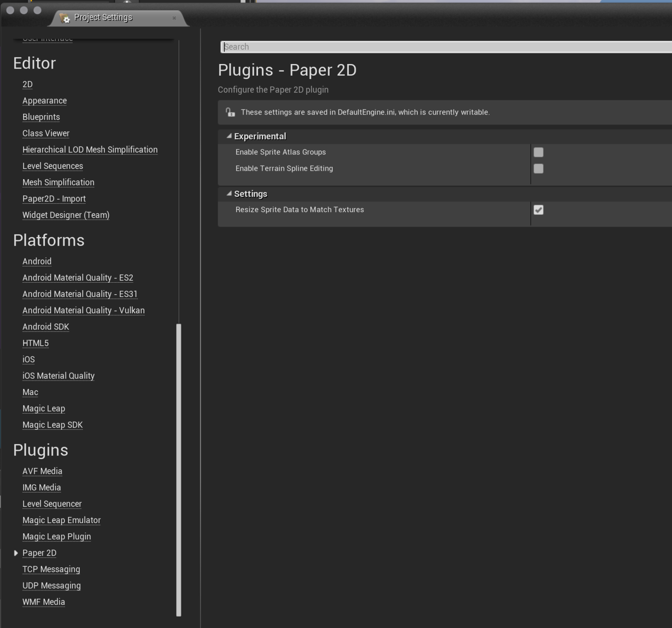Open HTML5 platform settings
Viewport: 672px width, 628px height.
click(x=36, y=343)
